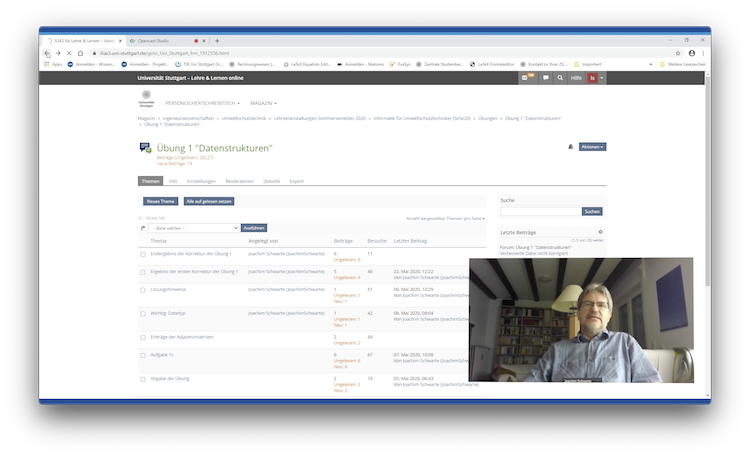Click the Ausführen button
Image resolution: width=750 pixels, height=456 pixels.
click(254, 228)
